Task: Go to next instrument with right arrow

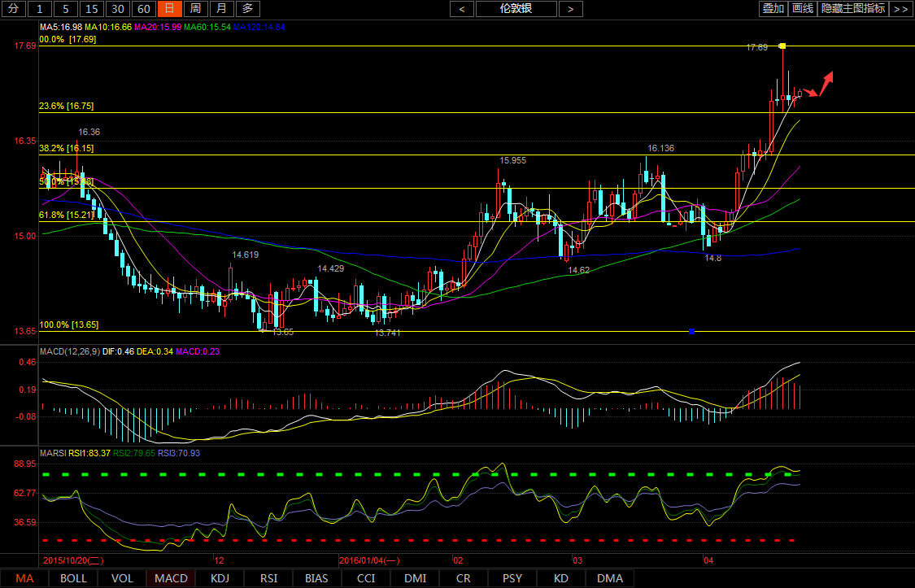Action: pyautogui.click(x=571, y=9)
